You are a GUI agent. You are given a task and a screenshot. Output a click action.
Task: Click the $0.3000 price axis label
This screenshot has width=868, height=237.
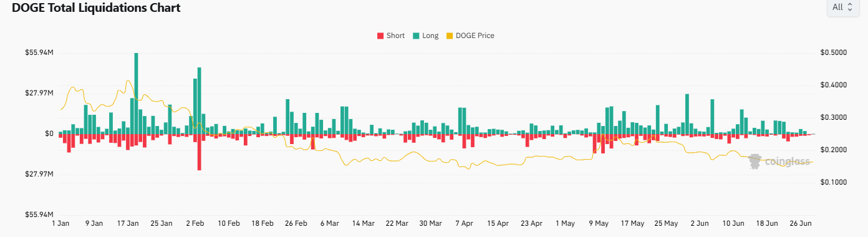point(834,117)
